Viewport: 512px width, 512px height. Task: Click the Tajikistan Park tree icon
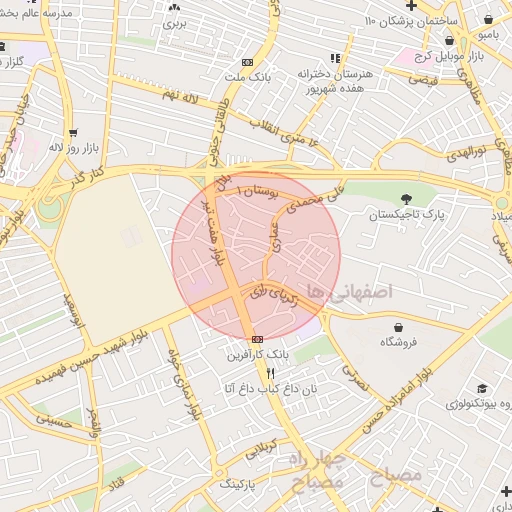pyautogui.click(x=406, y=199)
